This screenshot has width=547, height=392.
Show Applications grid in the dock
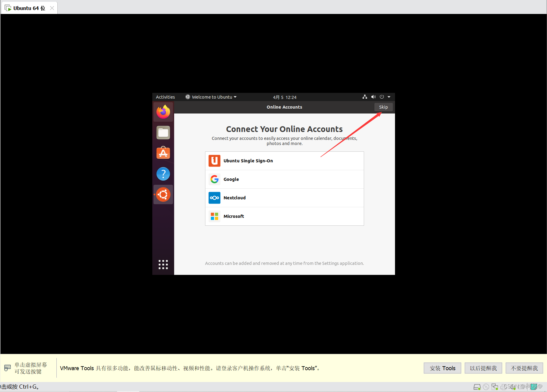[x=163, y=265]
